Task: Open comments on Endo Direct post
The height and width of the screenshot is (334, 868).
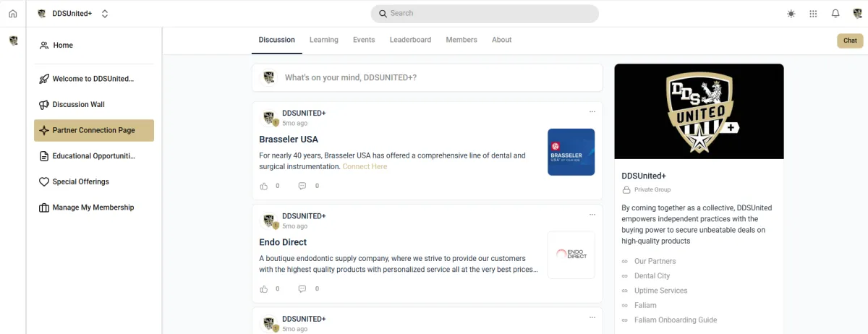Action: (302, 288)
